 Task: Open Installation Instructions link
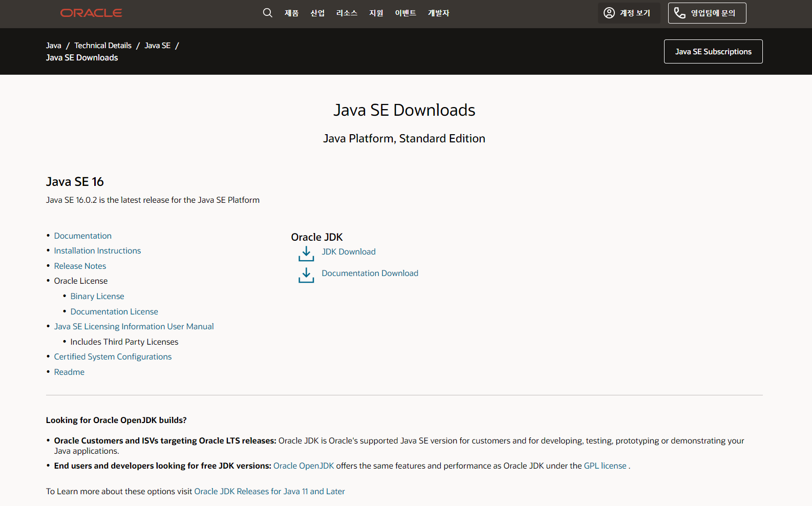(97, 250)
